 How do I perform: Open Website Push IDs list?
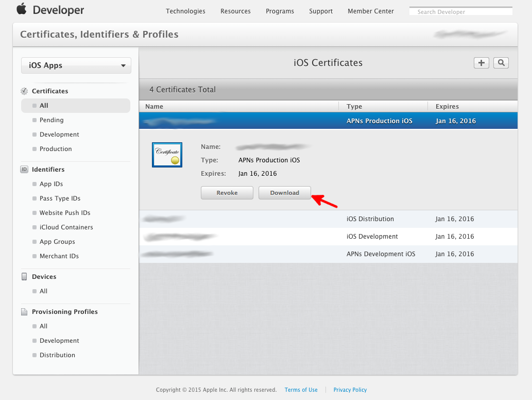(x=65, y=212)
